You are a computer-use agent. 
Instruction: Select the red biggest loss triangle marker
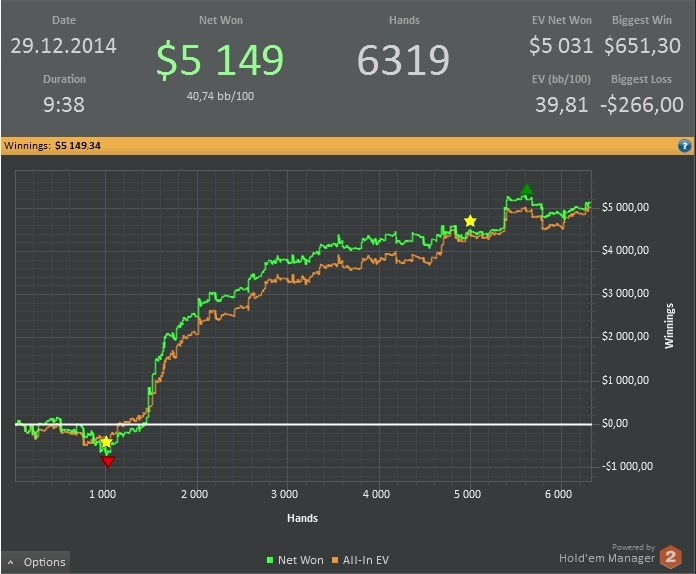[108, 462]
